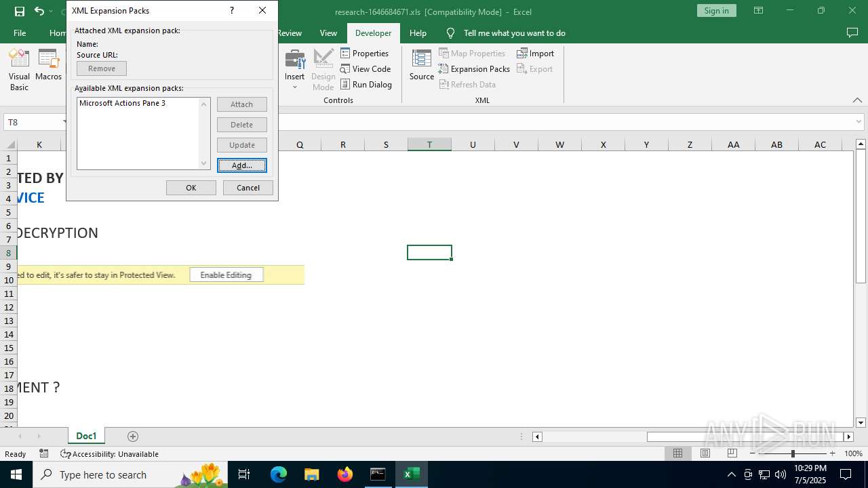Viewport: 868px width, 488px height.
Task: Cancel the XML Expansion Packs dialog
Action: pyautogui.click(x=248, y=188)
